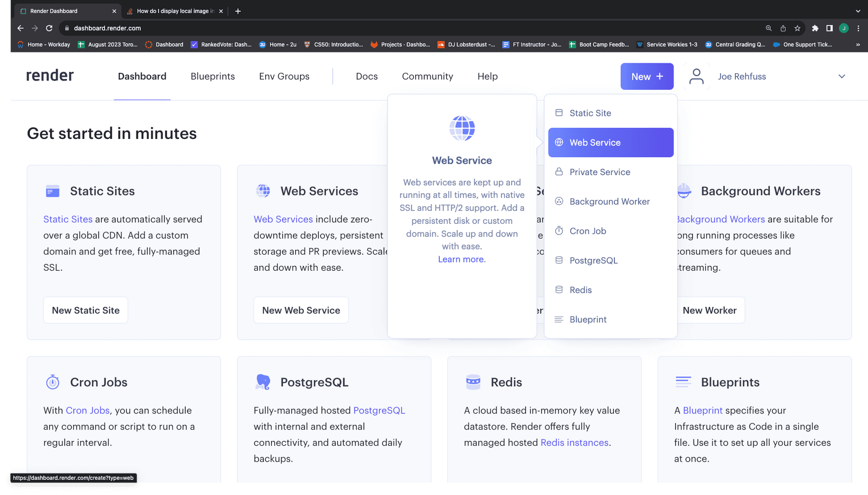Click the Static Sites card icon
The height and width of the screenshot is (495, 868).
[53, 191]
